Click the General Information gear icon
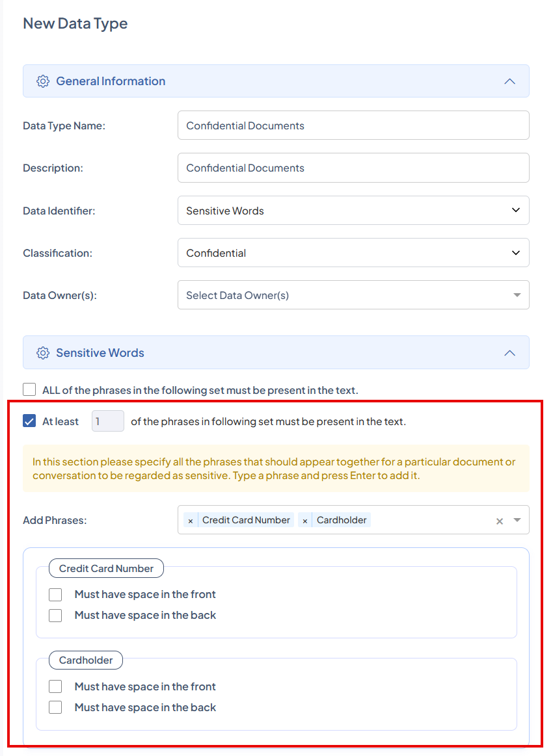The image size is (553, 756). click(x=43, y=81)
